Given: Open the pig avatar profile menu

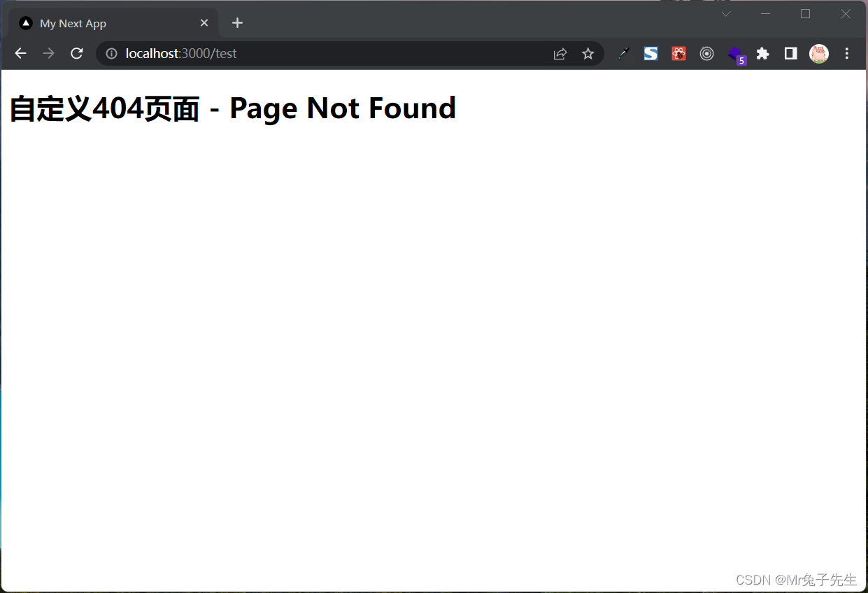Looking at the screenshot, I should pyautogui.click(x=819, y=54).
